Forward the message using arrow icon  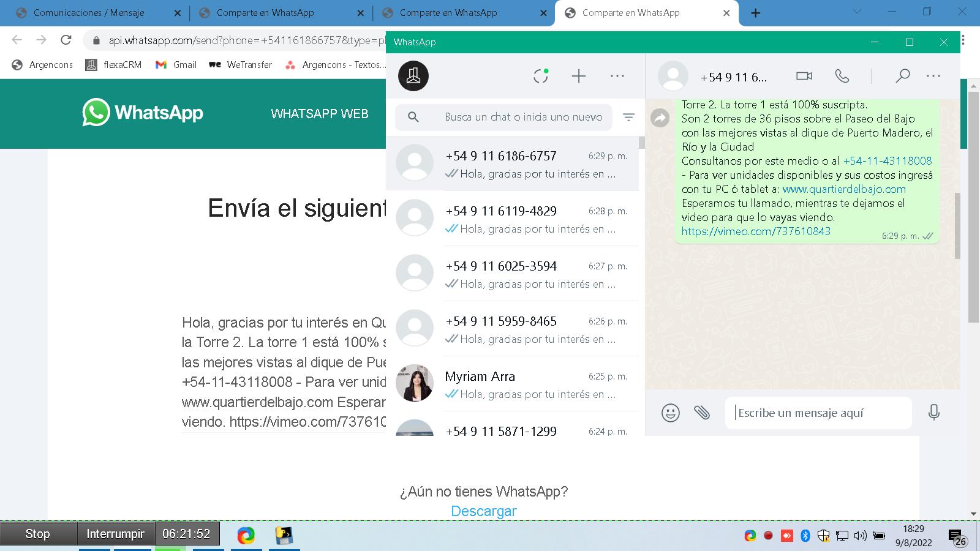click(x=660, y=118)
